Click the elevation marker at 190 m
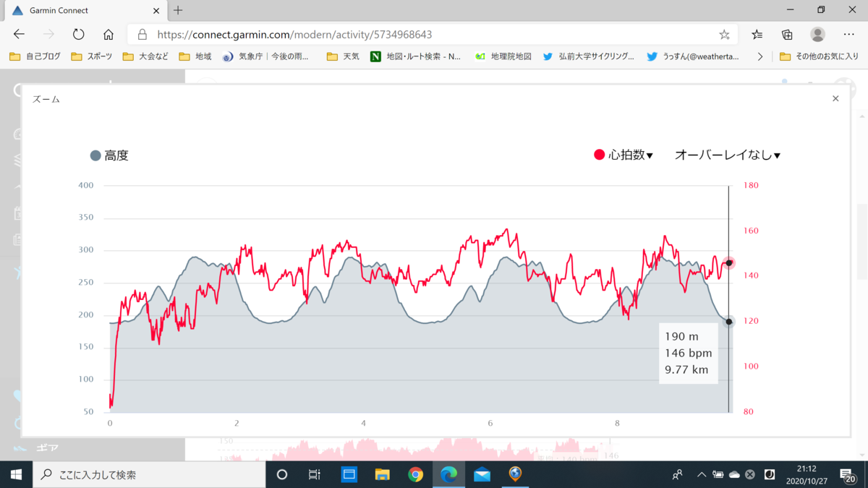This screenshot has width=868, height=488. pos(729,322)
